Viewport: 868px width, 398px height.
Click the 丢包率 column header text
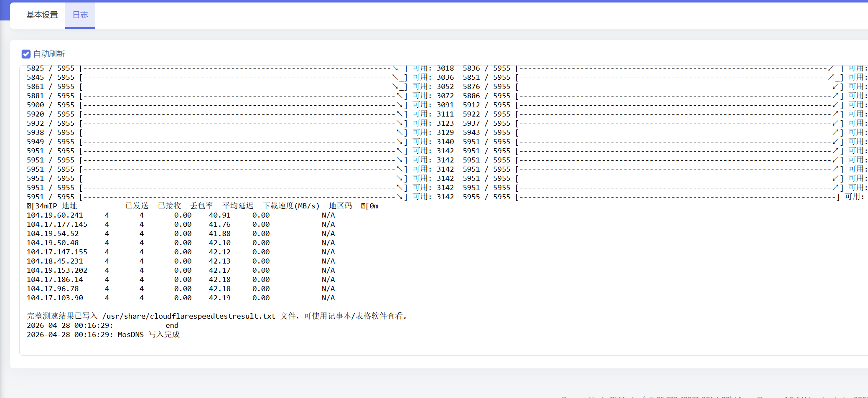click(x=201, y=206)
